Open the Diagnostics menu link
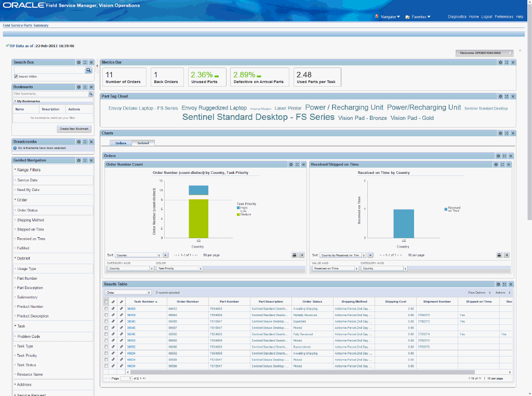Viewport: 532px width, 396px height. tap(457, 17)
